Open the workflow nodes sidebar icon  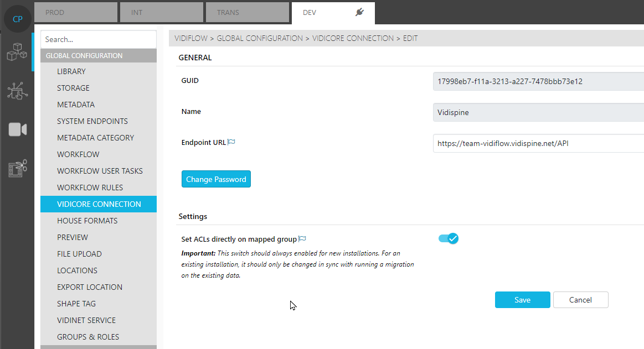(x=17, y=91)
